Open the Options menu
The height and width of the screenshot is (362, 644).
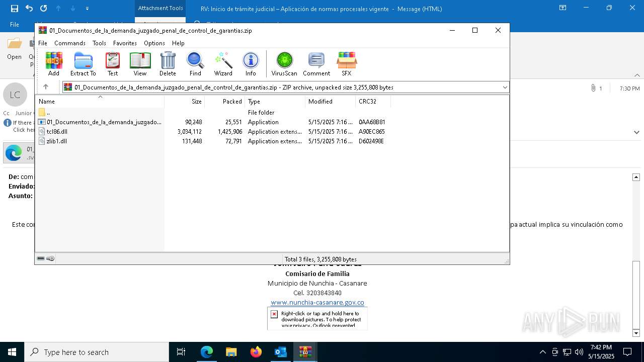tap(154, 43)
